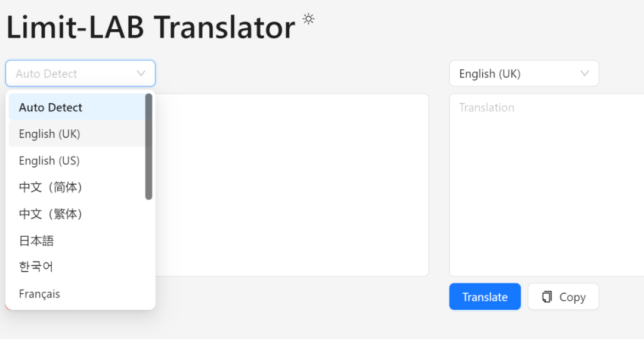The width and height of the screenshot is (644, 339).
Task: Click the language list scrollbar thumb
Action: click(148, 146)
